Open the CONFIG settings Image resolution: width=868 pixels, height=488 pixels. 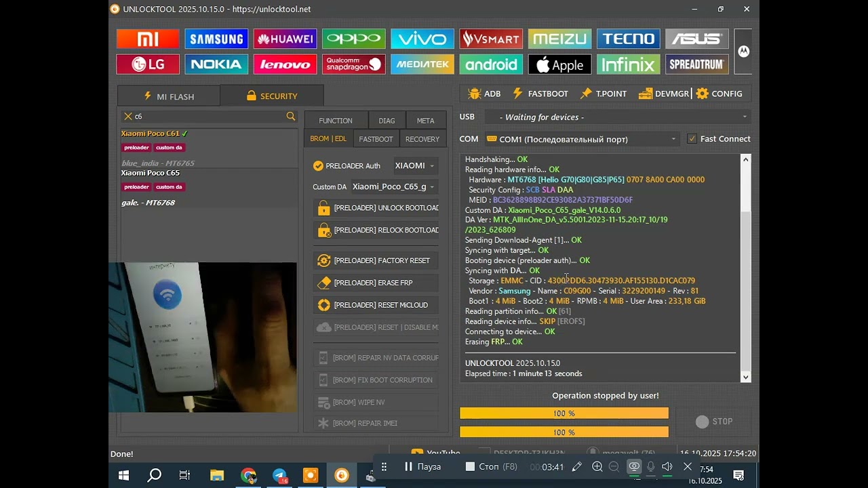point(719,94)
